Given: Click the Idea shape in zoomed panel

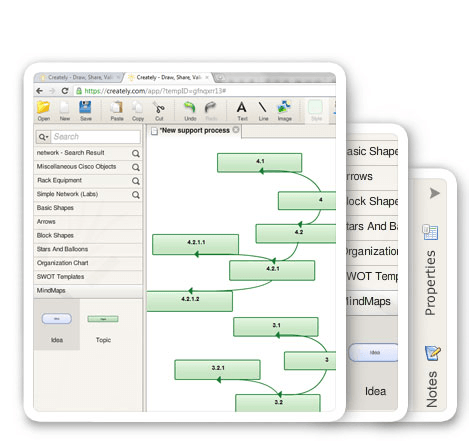Looking at the screenshot, I should coord(373,353).
